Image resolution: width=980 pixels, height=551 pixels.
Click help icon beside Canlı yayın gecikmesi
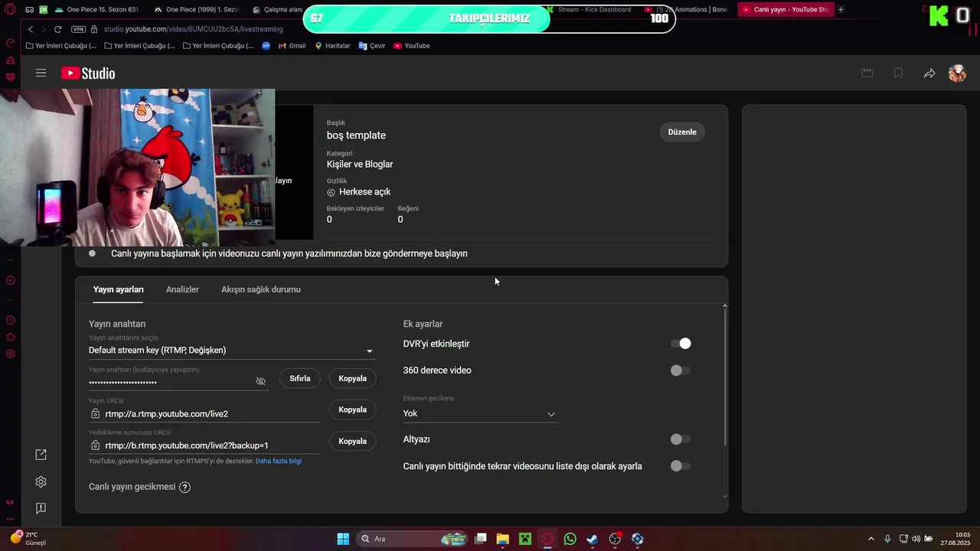tap(185, 487)
